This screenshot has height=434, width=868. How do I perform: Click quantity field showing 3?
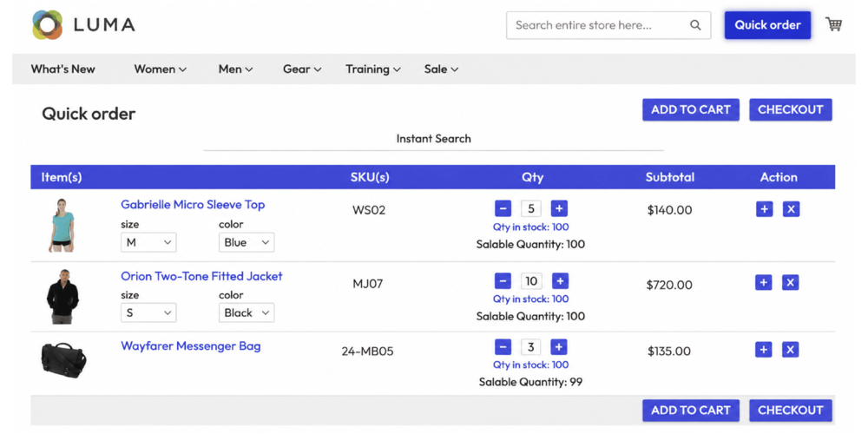(x=531, y=347)
